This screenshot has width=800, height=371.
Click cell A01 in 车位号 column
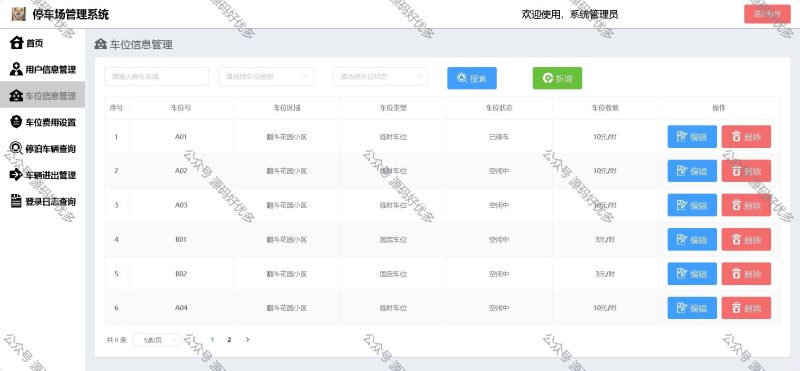[x=181, y=137]
